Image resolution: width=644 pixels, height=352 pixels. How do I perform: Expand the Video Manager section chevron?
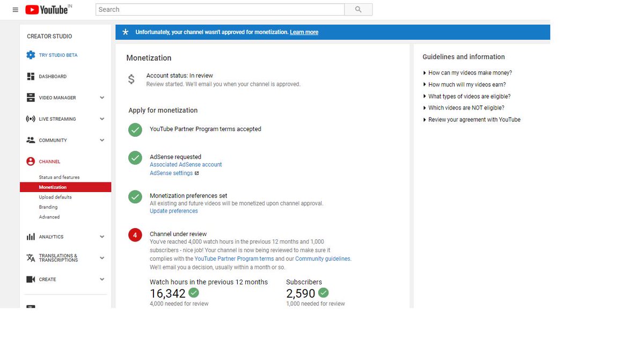click(102, 98)
